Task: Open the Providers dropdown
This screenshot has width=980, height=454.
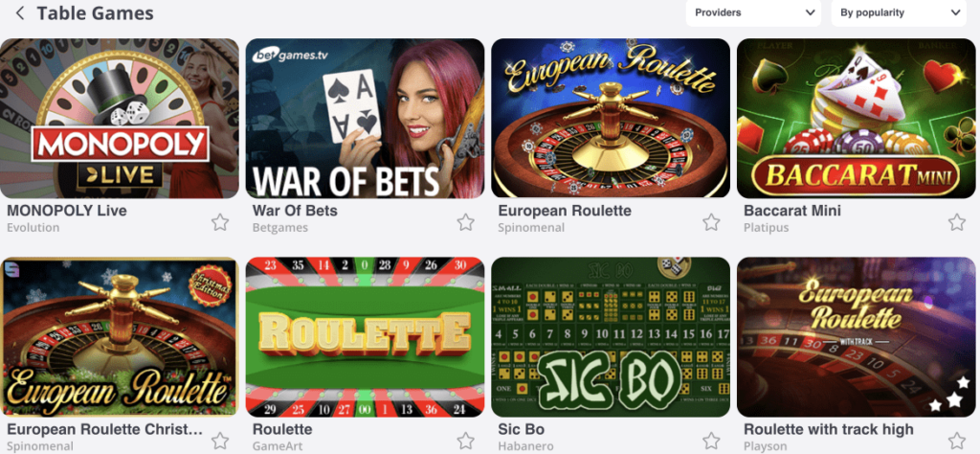Action: pyautogui.click(x=753, y=12)
